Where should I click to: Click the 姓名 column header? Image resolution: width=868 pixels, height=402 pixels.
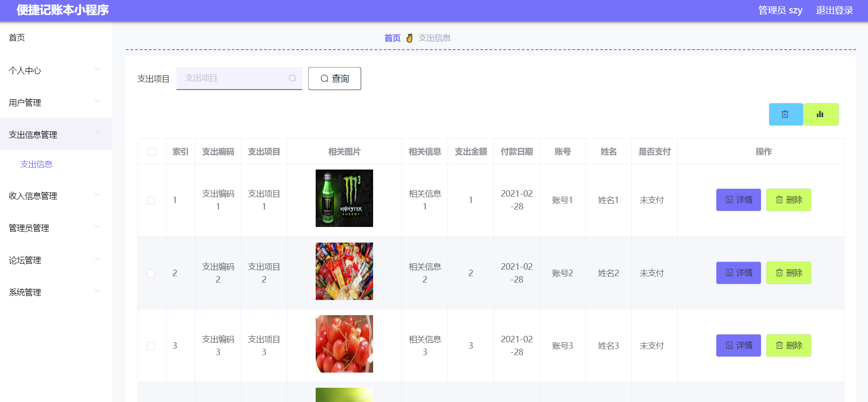[x=609, y=152]
